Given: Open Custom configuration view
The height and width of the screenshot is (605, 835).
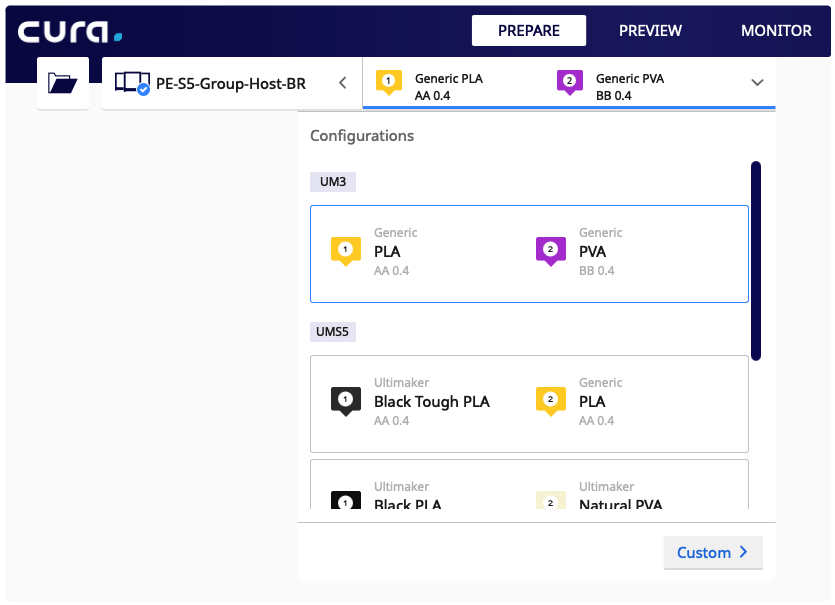Looking at the screenshot, I should pyautogui.click(x=713, y=552).
